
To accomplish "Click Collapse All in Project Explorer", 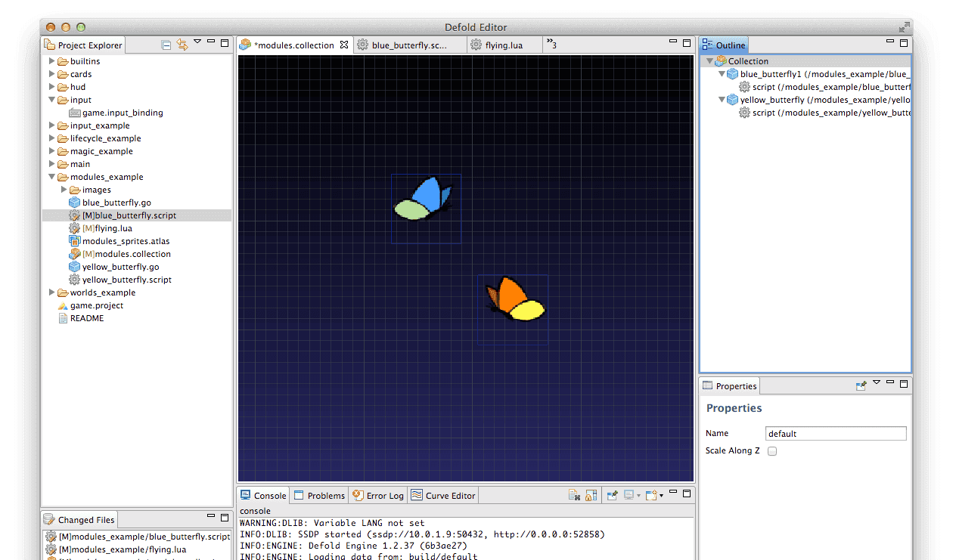I will (x=166, y=45).
